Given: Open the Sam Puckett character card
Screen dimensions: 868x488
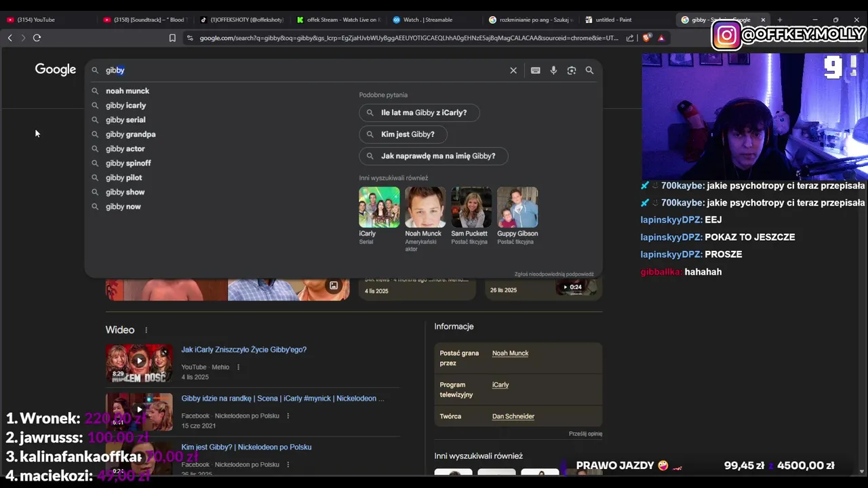Looking at the screenshot, I should pos(471,216).
